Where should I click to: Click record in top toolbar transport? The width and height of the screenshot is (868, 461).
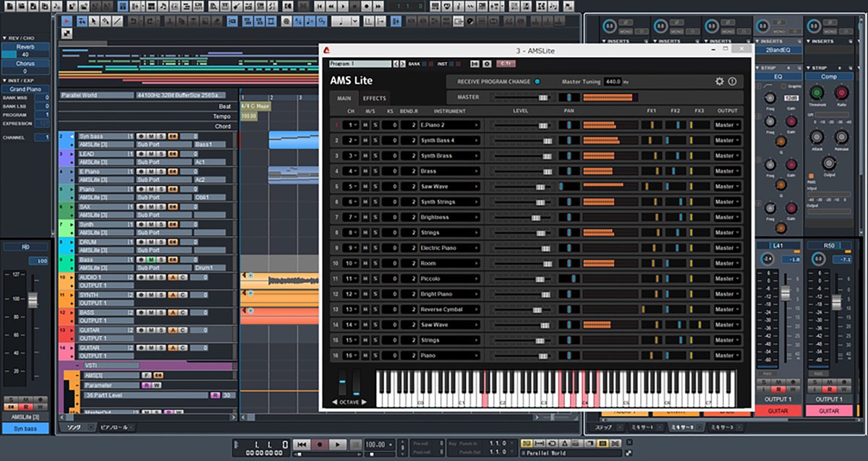tap(366, 6)
